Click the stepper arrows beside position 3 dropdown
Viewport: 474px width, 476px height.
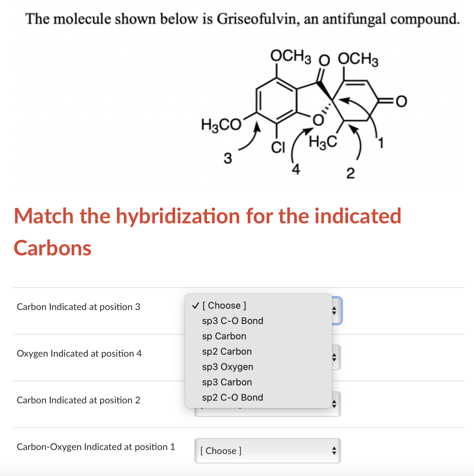tap(334, 310)
